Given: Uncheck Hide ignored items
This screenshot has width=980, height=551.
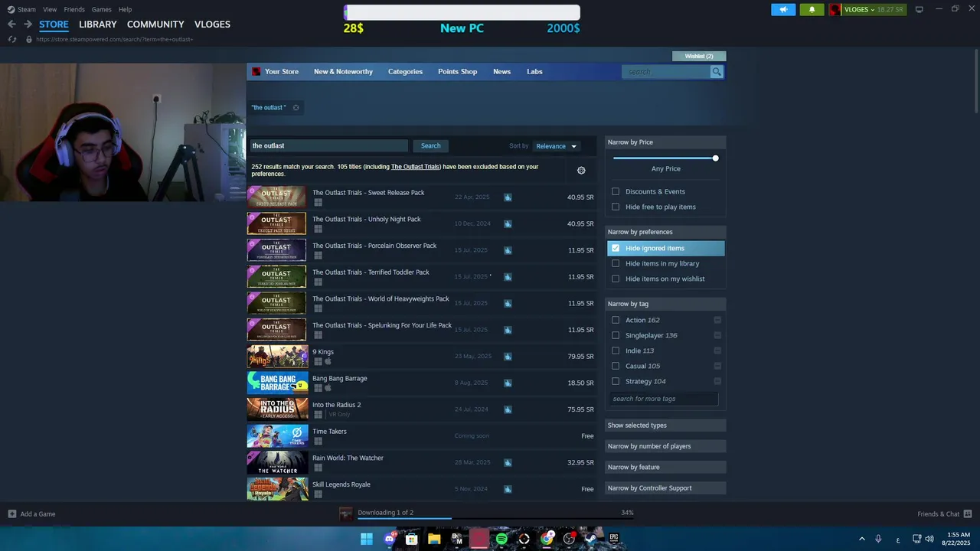Looking at the screenshot, I should click(x=616, y=248).
